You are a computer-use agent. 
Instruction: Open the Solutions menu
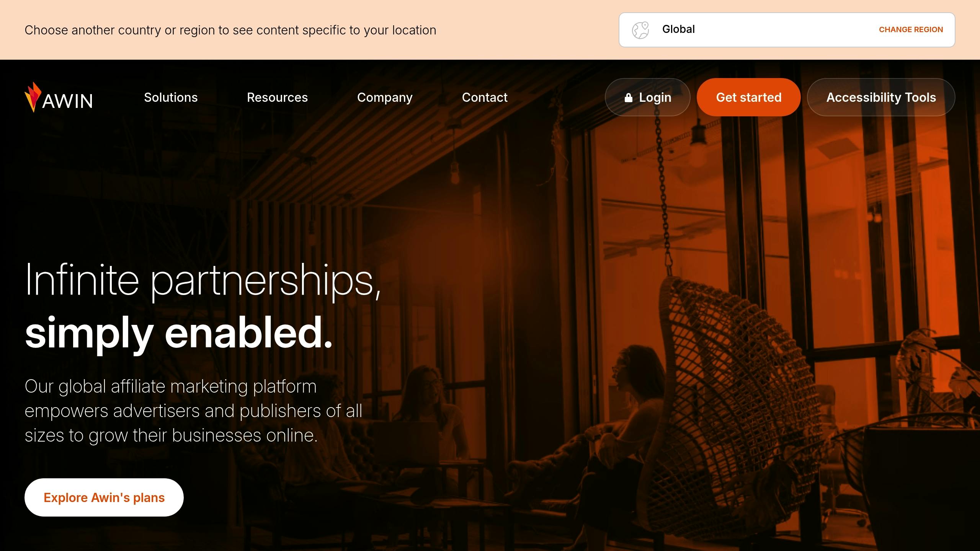(171, 97)
